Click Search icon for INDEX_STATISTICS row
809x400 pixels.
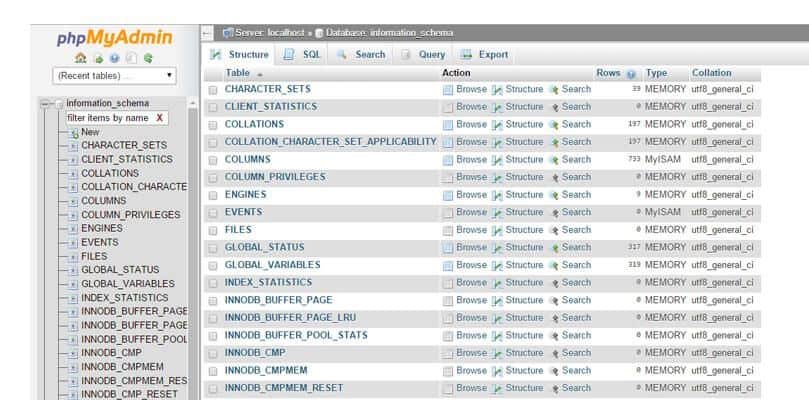click(x=555, y=283)
